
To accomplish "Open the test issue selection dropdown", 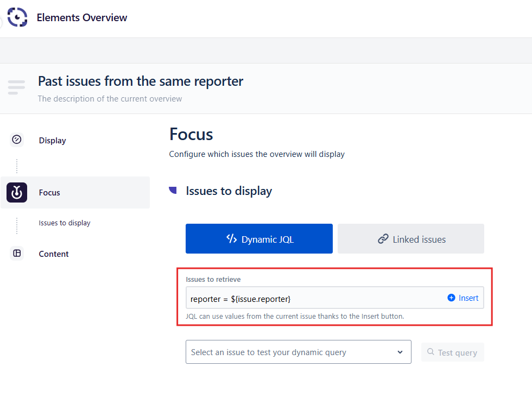I will pos(293,352).
